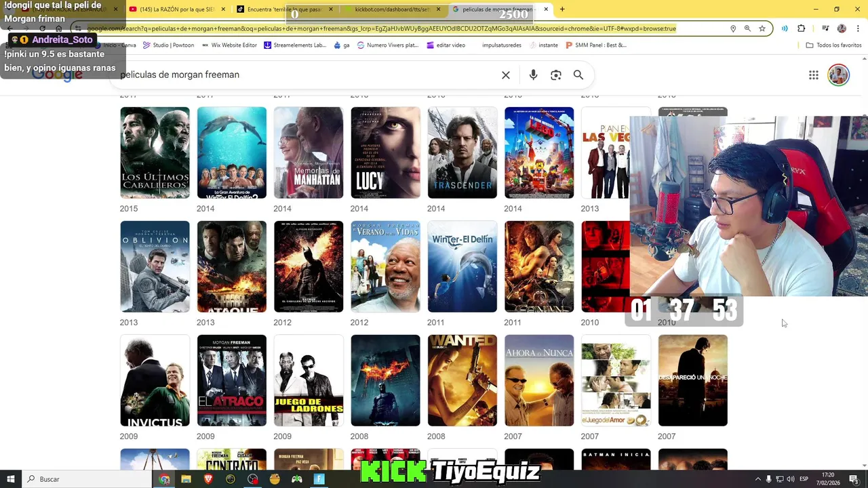Open the Windows Start menu

10,479
